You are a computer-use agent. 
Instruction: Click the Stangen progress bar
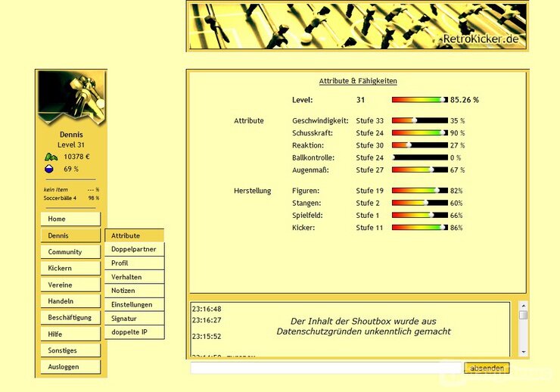pyautogui.click(x=420, y=203)
